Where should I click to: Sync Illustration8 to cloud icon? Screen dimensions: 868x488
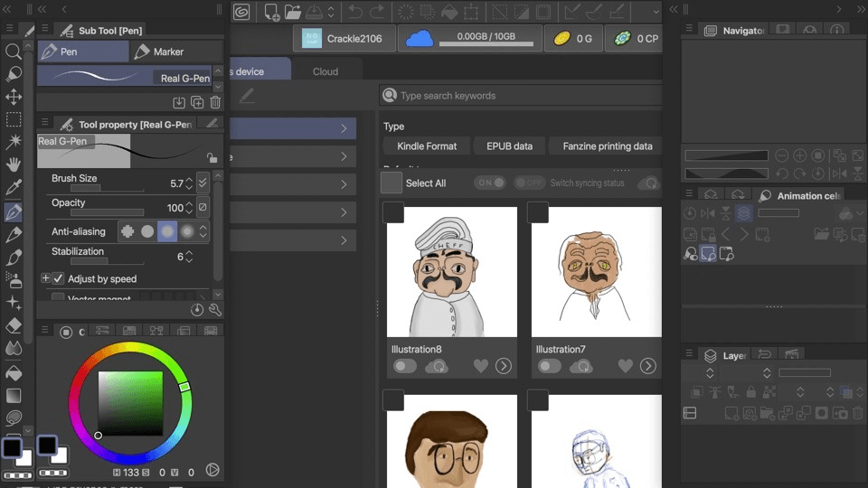(437, 366)
